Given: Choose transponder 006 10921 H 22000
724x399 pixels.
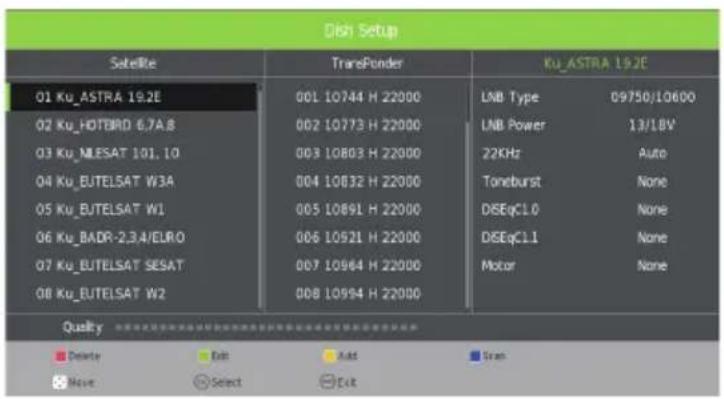Looking at the screenshot, I should point(358,237).
